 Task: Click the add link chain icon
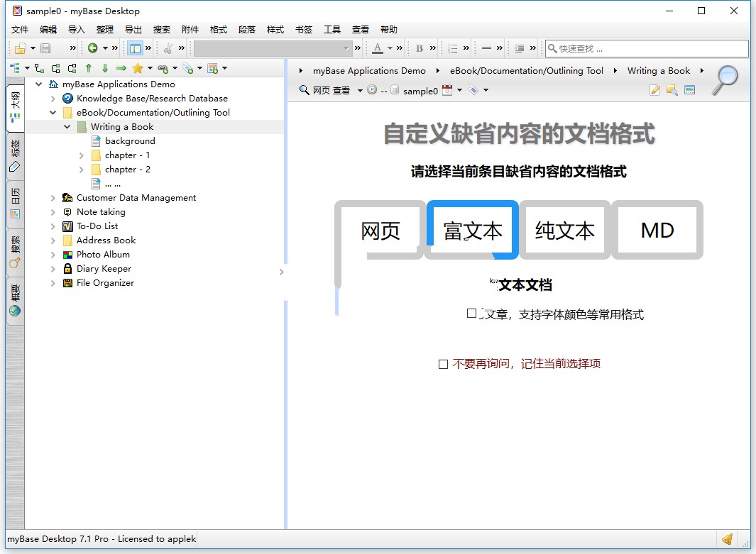click(163, 69)
